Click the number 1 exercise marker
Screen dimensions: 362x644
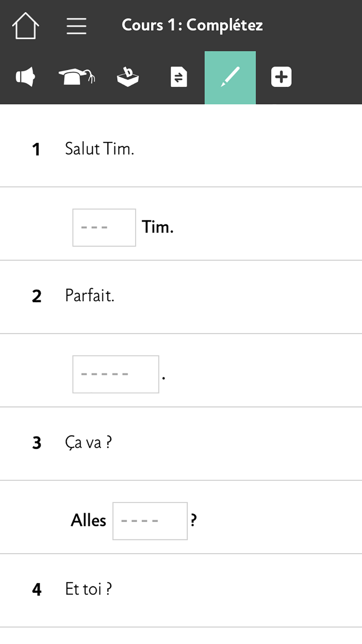click(x=36, y=149)
